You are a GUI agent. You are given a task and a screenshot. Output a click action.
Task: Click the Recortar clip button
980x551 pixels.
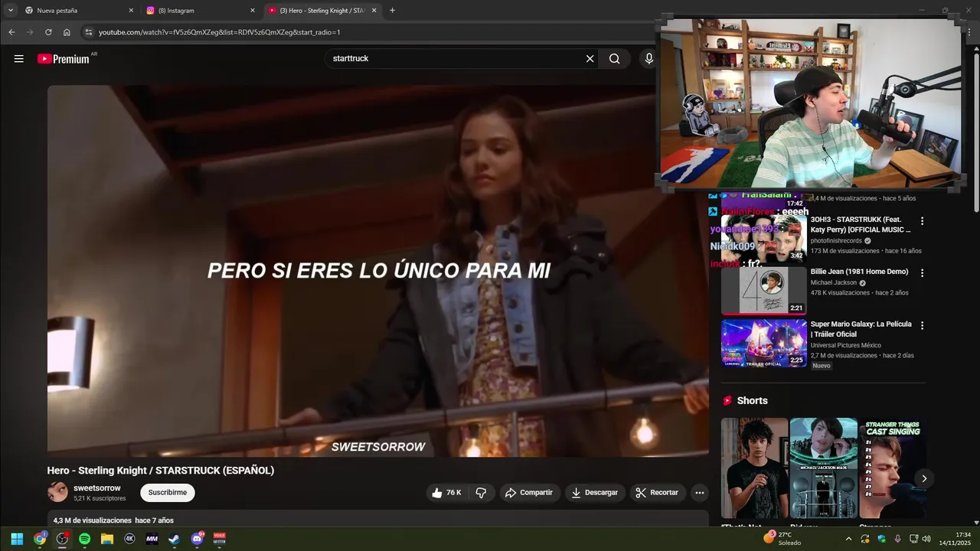[658, 493]
